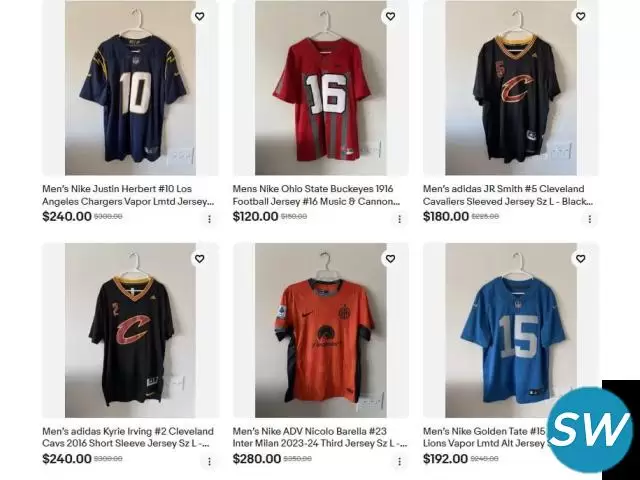Open more options for Justin Herbert listing
640x480 pixels.
[209, 219]
